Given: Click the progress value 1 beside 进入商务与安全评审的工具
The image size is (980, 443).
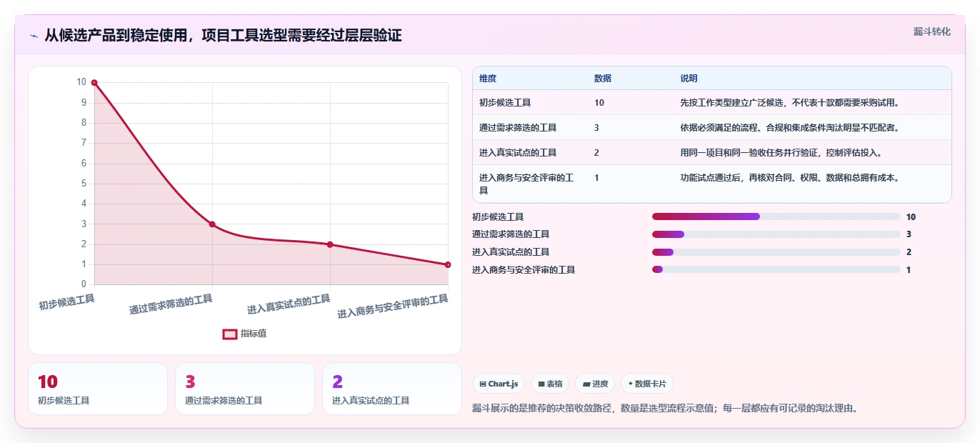Looking at the screenshot, I should pos(909,270).
